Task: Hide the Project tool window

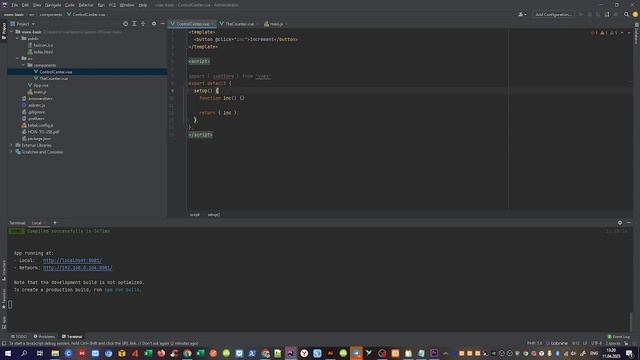Action: click(162, 24)
